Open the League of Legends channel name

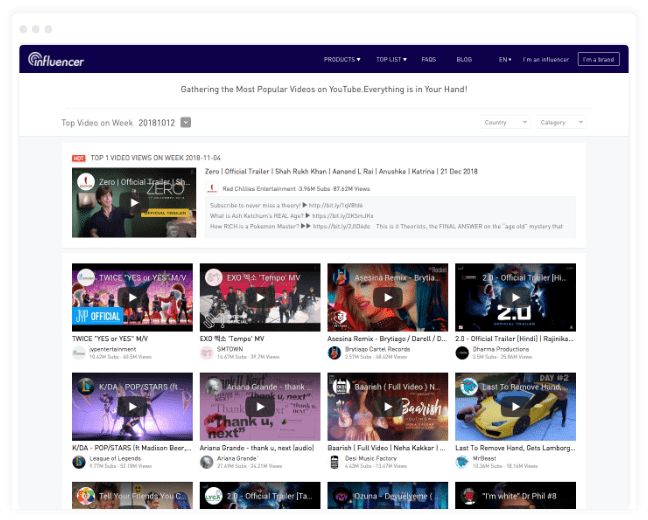tap(115, 458)
